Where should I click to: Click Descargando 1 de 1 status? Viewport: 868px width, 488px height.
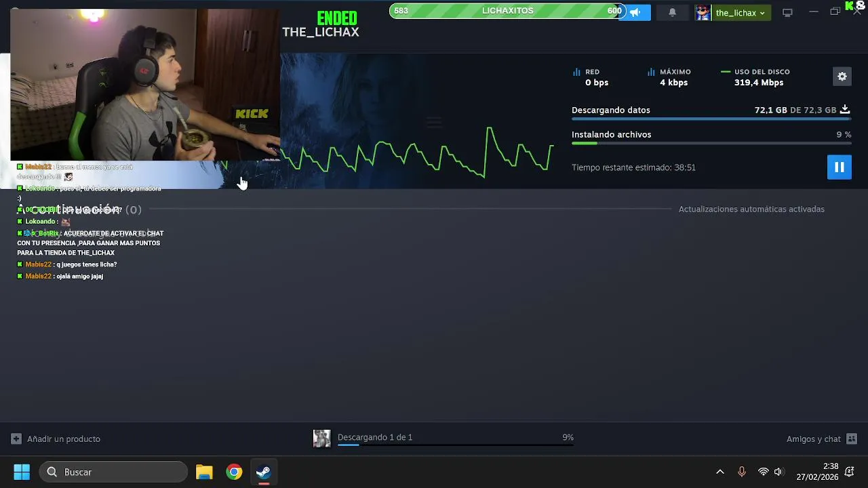[x=375, y=437]
